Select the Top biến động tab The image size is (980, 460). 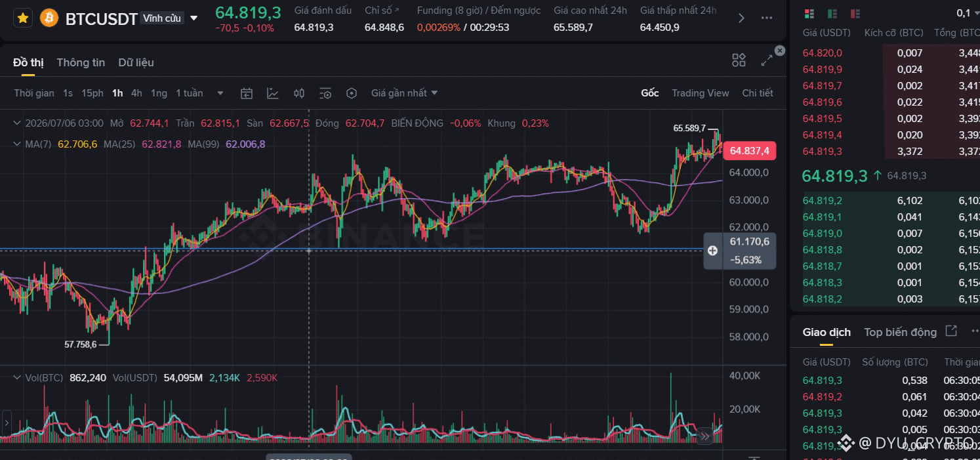[x=900, y=332]
